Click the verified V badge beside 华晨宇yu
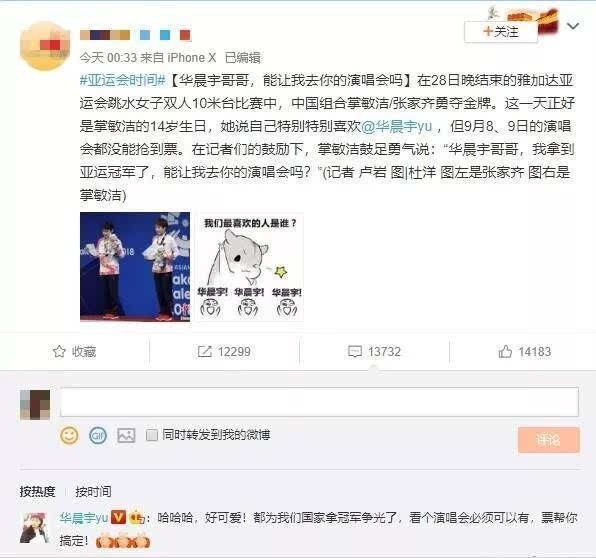Screen dimensions: 596x558 coord(118,517)
